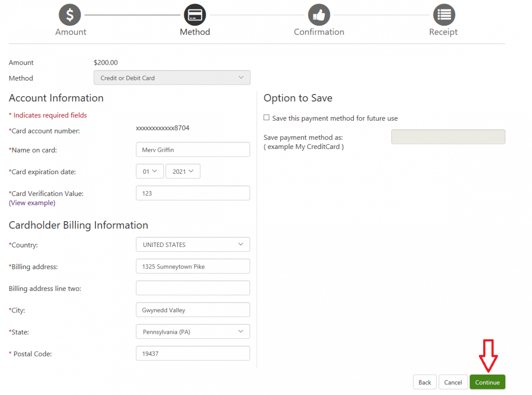Click the Card expiration date label
The height and width of the screenshot is (395, 532).
(43, 172)
